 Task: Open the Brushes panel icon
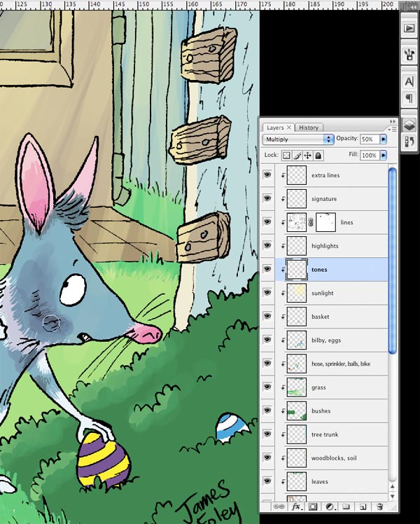[409, 55]
